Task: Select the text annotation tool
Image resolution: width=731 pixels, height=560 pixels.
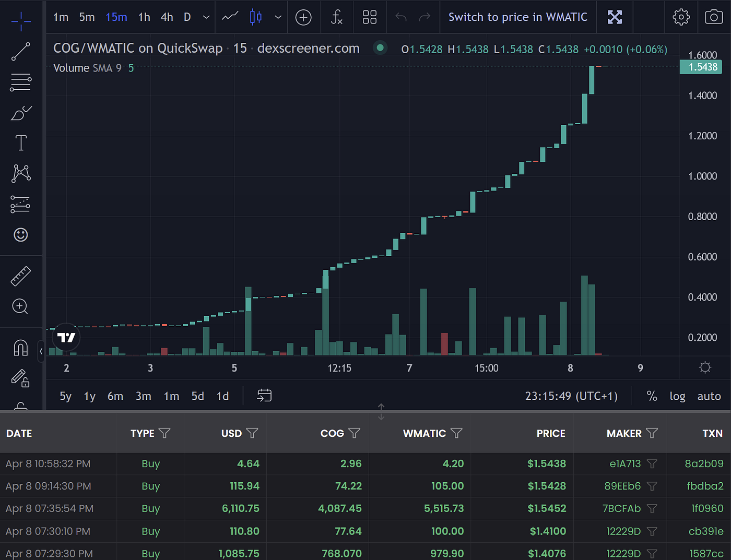Action: pyautogui.click(x=21, y=143)
